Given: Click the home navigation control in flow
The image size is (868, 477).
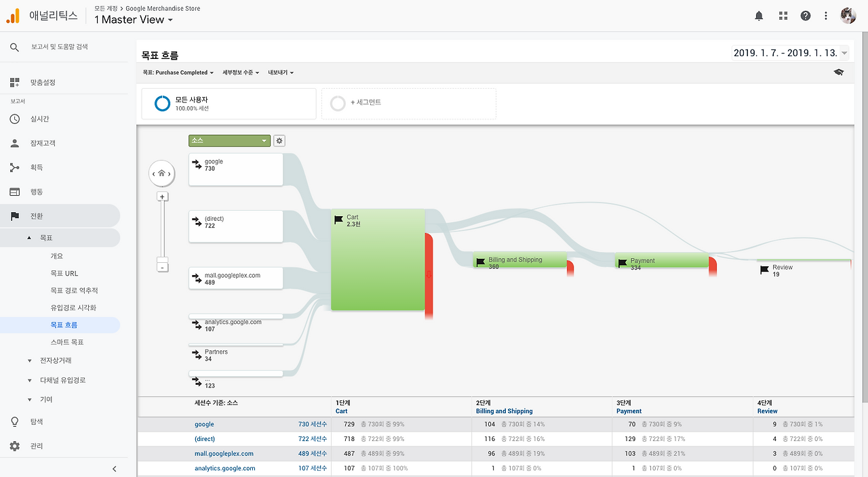Looking at the screenshot, I should [161, 174].
